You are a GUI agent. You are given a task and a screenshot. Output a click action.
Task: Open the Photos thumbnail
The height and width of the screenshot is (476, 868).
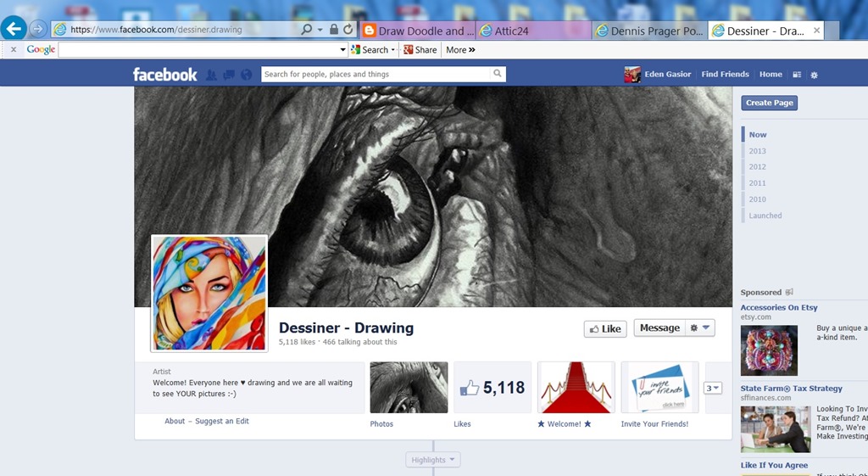(409, 388)
